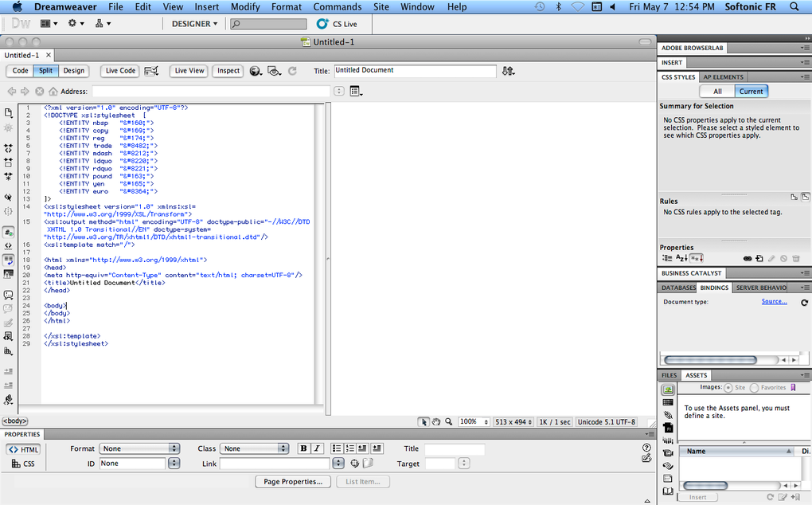Show Category View in CSS Properties
This screenshot has height=505, width=812.
pos(667,258)
